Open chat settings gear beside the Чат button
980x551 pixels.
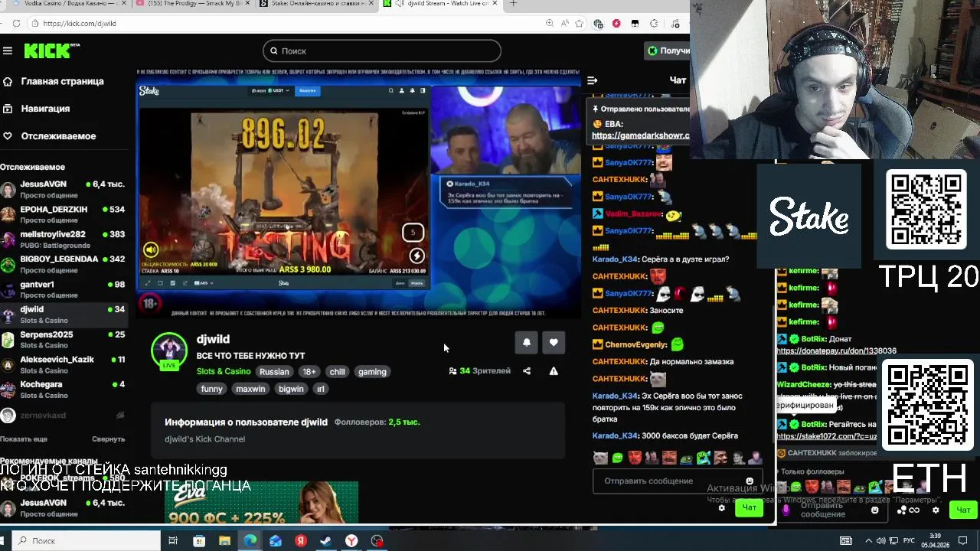[x=721, y=508]
